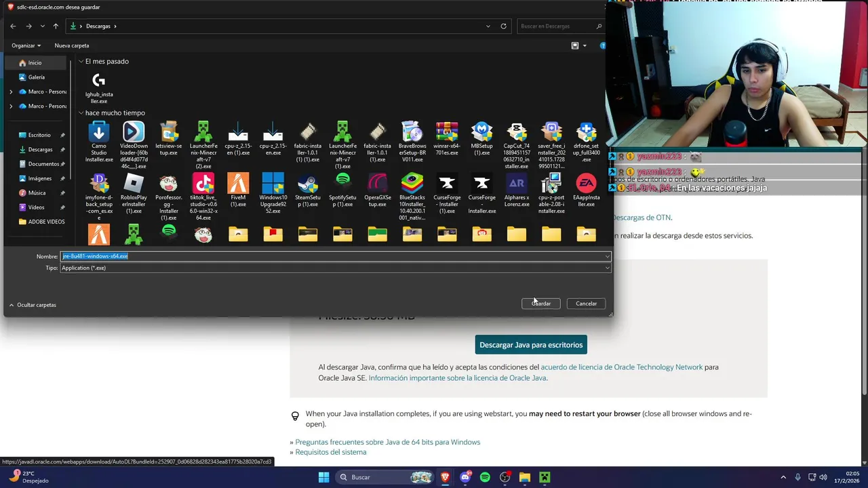
Task: Open the Nombre filename dropdown arrow
Action: 607,256
